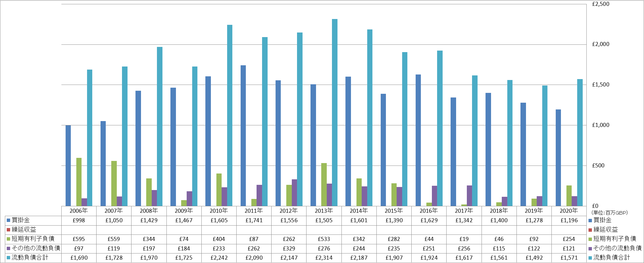Select the £1,492 total for 2019年
This screenshot has width=644, height=263.
534,258
